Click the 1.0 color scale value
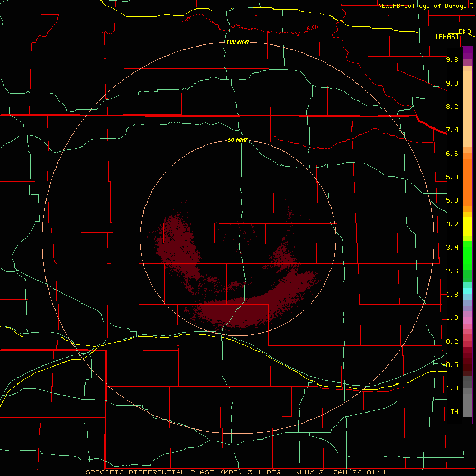The width and height of the screenshot is (476, 476). coord(452,318)
